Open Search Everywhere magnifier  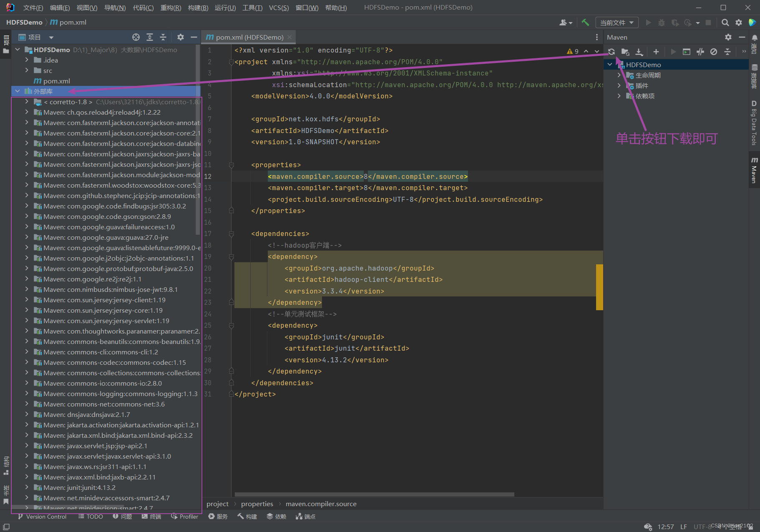point(725,23)
